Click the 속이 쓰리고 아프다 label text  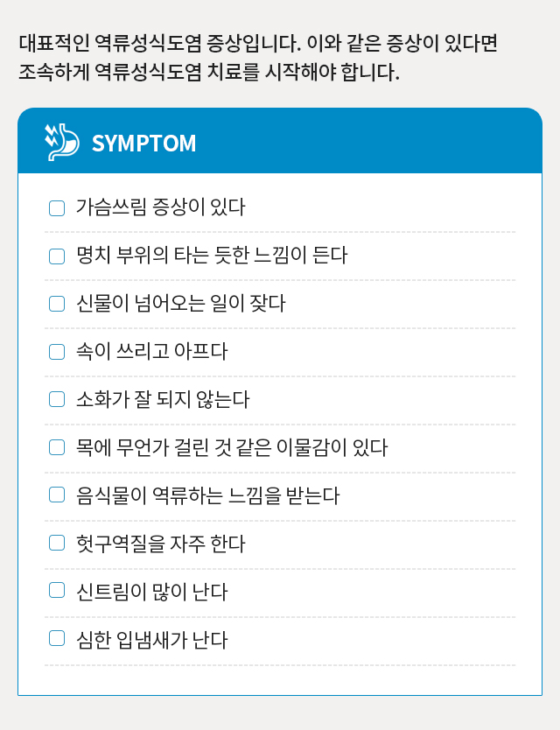pos(151,353)
